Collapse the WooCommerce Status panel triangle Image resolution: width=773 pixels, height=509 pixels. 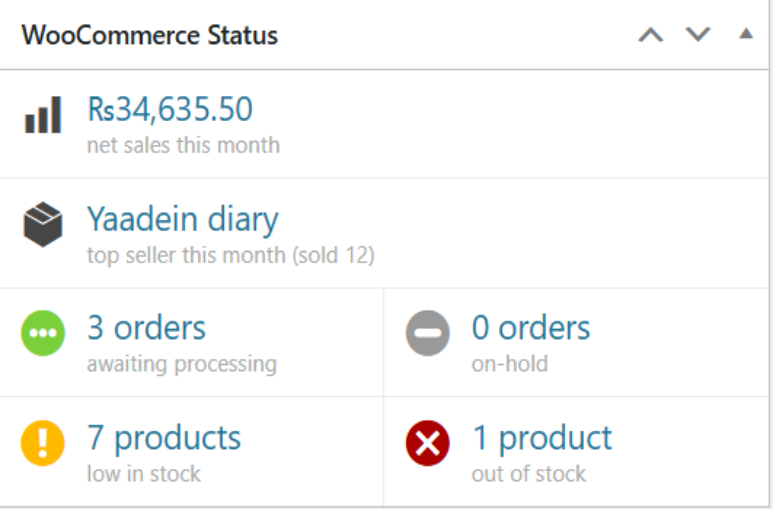745,34
